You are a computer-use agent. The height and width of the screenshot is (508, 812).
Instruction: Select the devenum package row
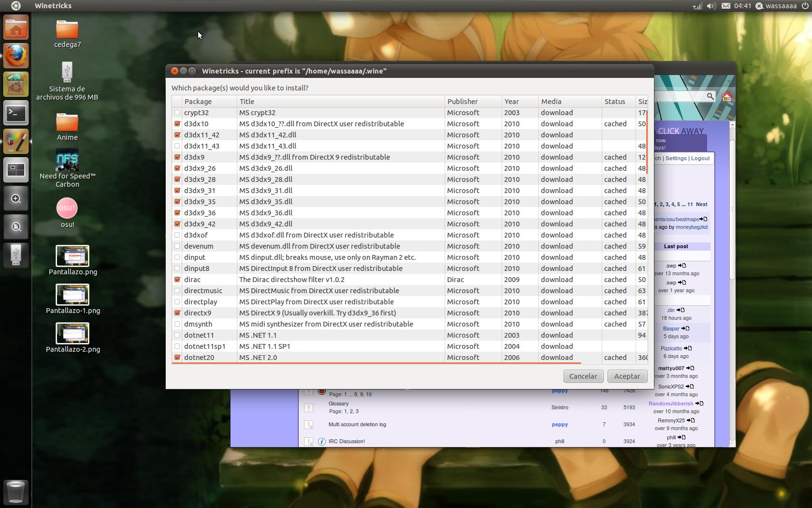coord(410,246)
